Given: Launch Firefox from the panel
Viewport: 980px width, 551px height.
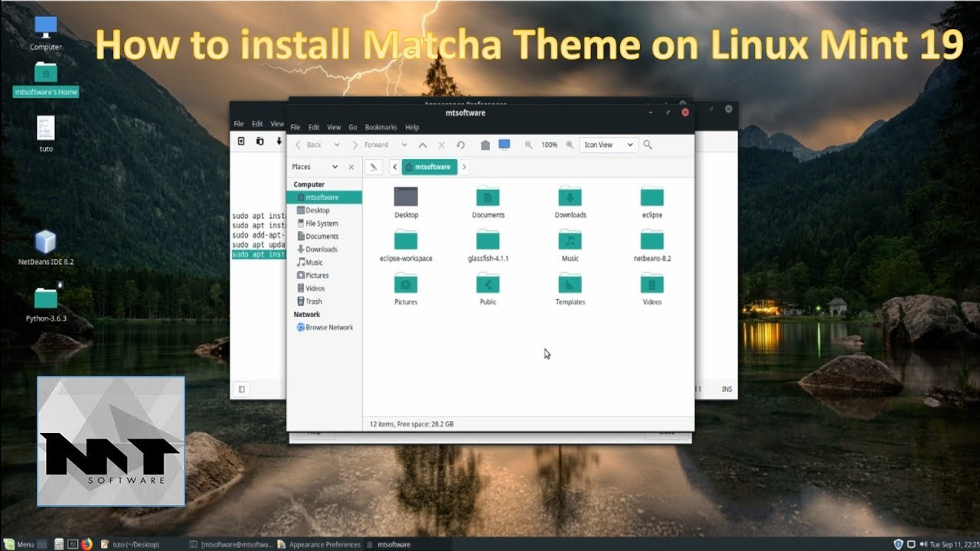Looking at the screenshot, I should click(87, 544).
